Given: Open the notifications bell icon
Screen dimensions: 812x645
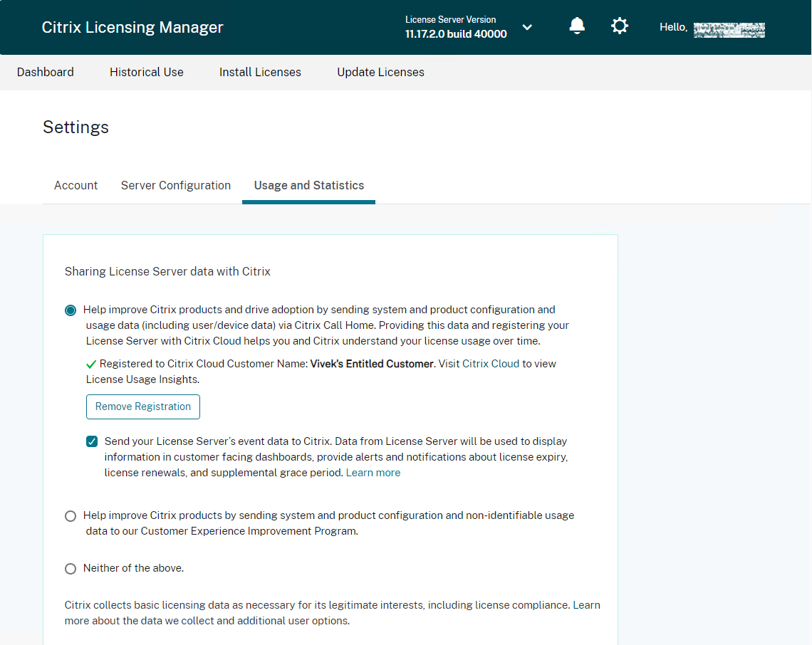Looking at the screenshot, I should (577, 26).
